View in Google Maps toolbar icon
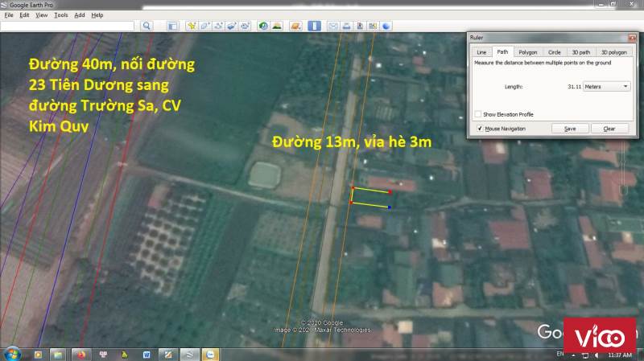The width and height of the screenshot is (644, 361). tap(373, 26)
